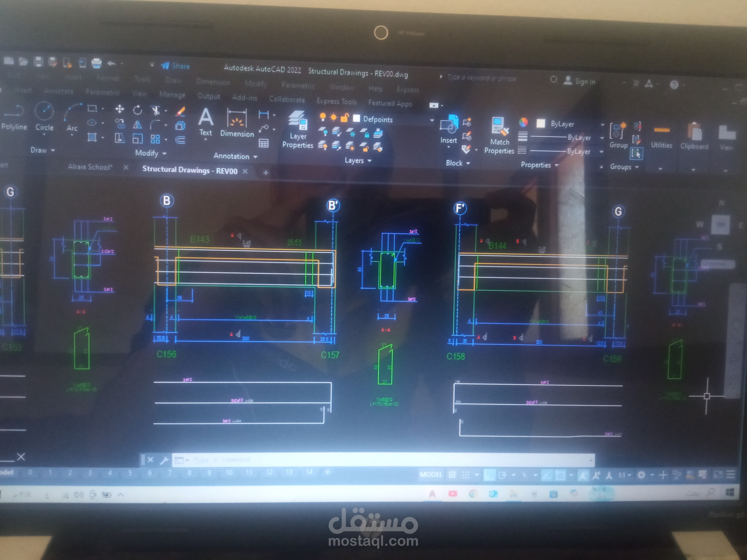Click the Explode box icon in Modify panel
Image resolution: width=747 pixels, height=560 pixels.
pos(180,126)
